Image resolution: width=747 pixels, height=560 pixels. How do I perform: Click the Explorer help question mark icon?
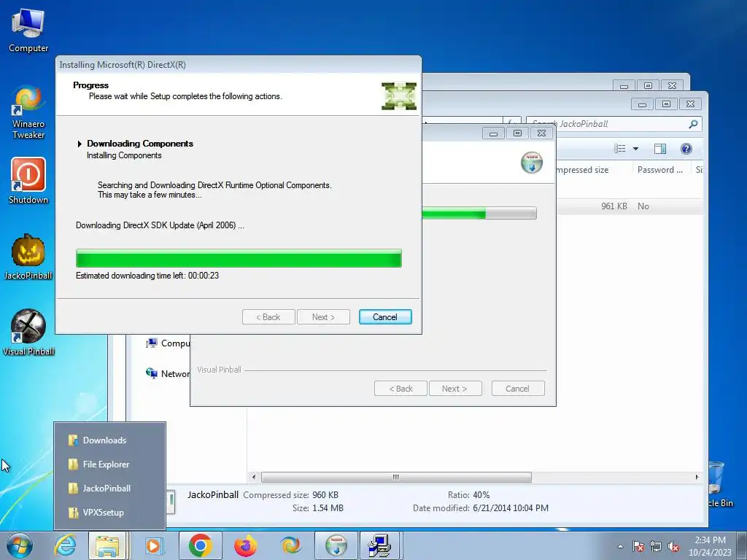686,149
